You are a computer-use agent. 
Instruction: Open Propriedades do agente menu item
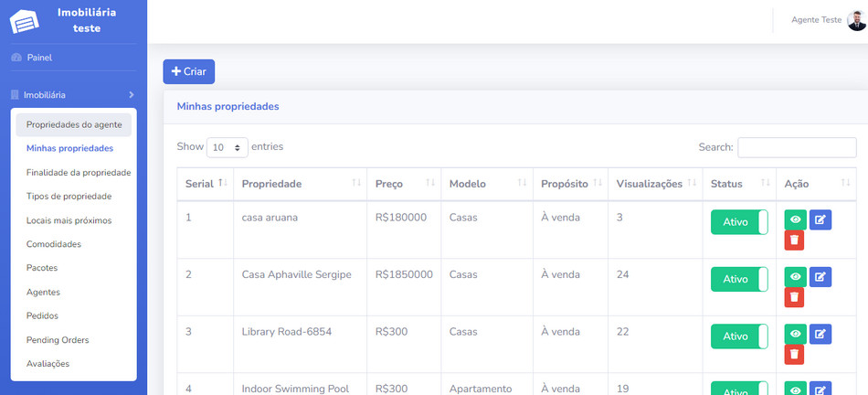(x=74, y=124)
